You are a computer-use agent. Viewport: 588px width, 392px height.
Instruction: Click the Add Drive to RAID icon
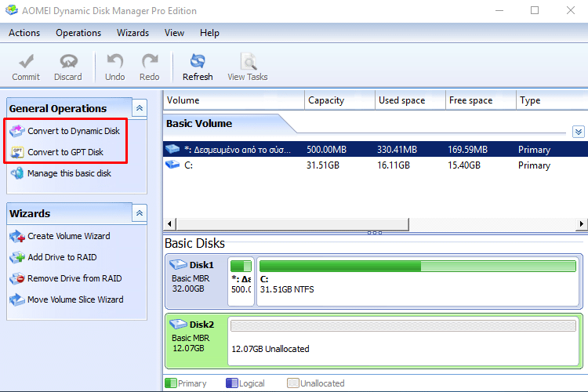click(17, 257)
